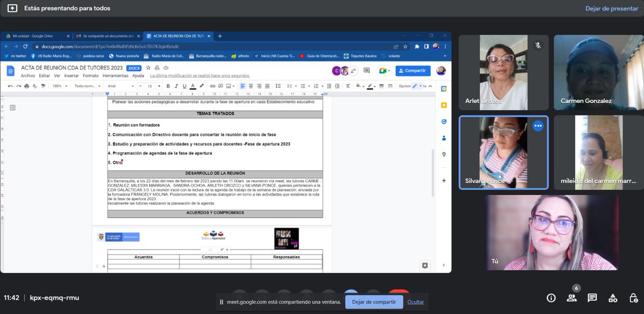Reload the browser page
The image size is (644, 314).
click(x=25, y=47)
